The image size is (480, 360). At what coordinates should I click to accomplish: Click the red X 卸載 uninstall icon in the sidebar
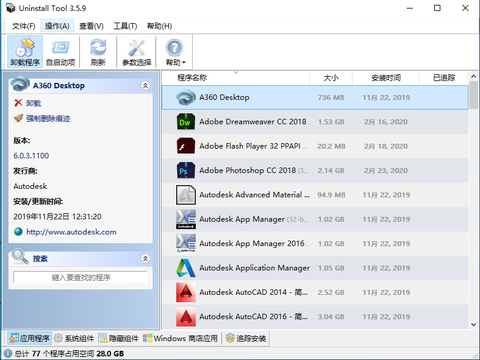(18, 103)
